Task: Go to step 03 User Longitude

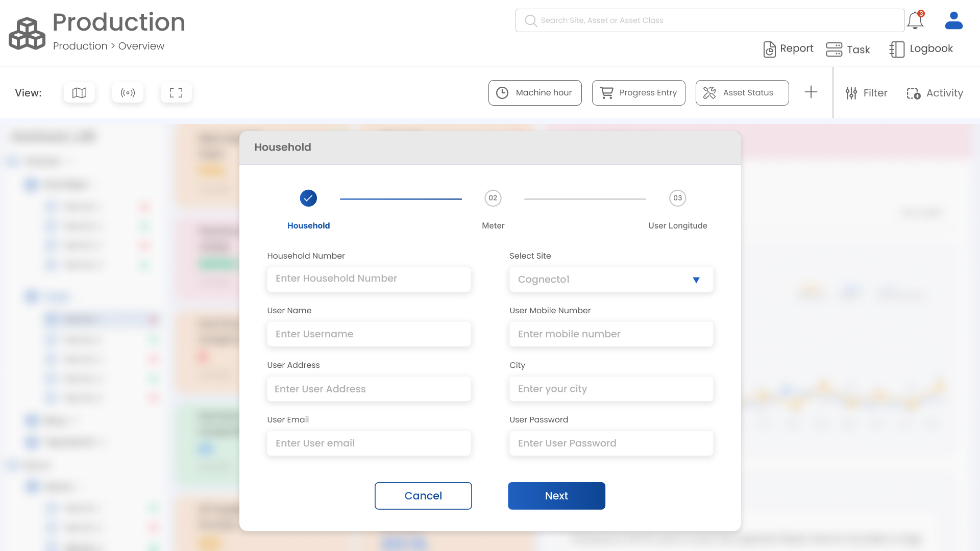Action: pos(677,198)
